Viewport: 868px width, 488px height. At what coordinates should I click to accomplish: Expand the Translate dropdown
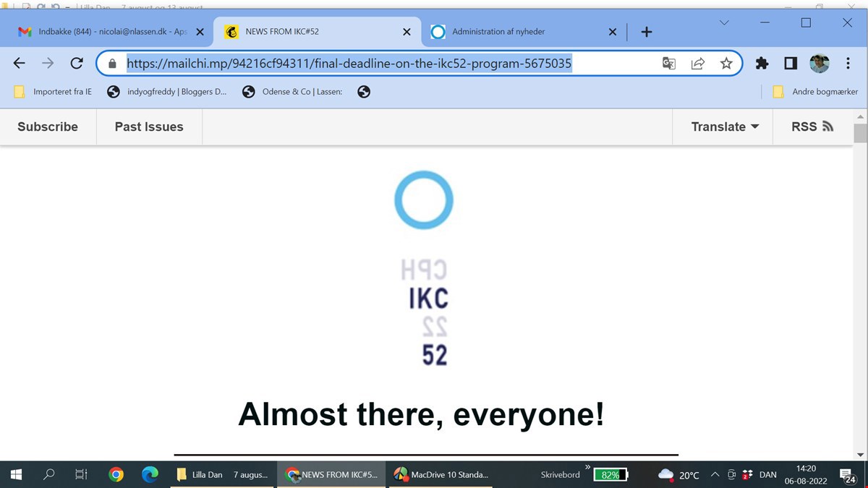point(725,127)
